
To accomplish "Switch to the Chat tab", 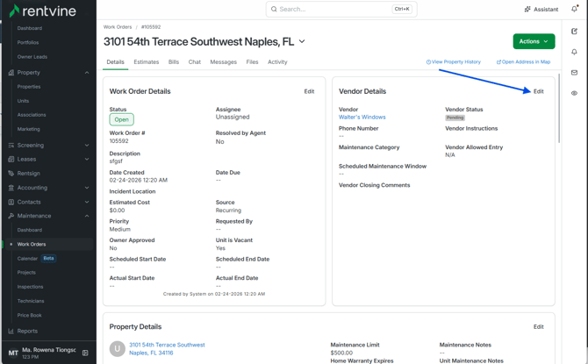I will click(194, 62).
